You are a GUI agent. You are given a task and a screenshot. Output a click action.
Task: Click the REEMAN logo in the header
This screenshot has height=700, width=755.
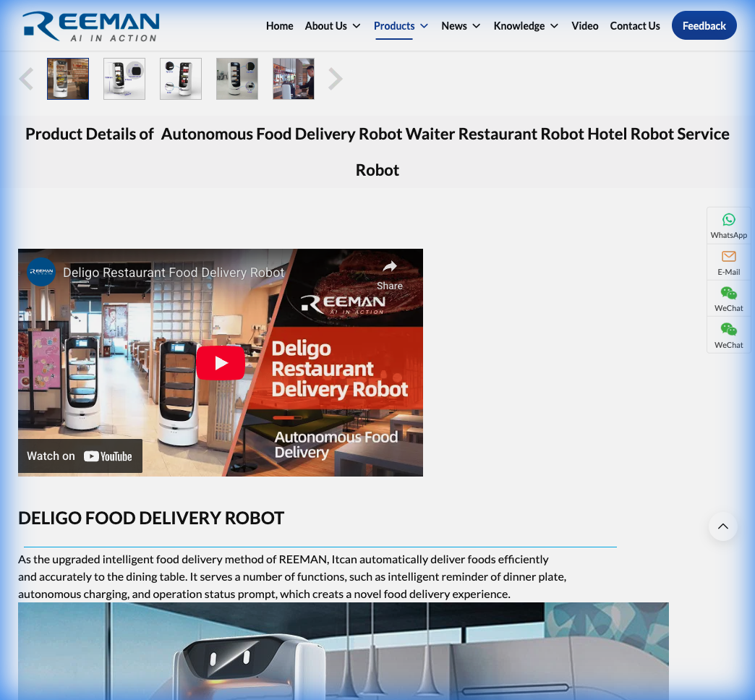pyautogui.click(x=90, y=26)
